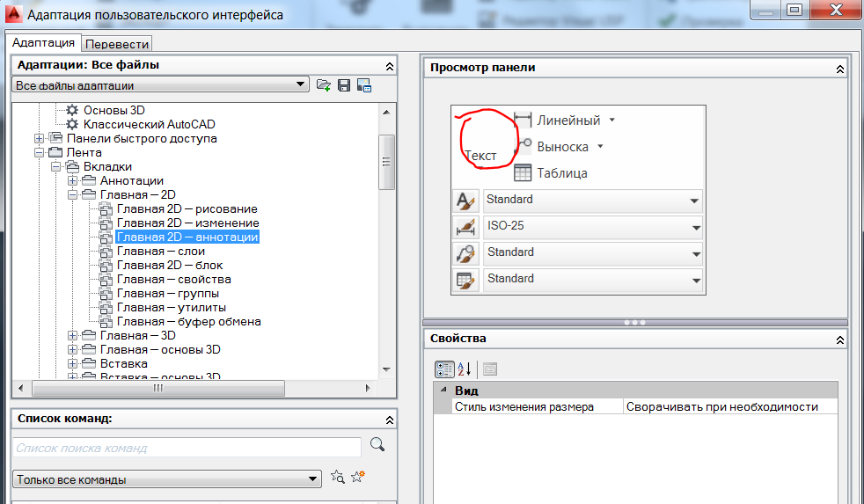Open the ISO-25 dimension style dropdown
Viewport: 864px width, 504px height.
click(x=695, y=228)
